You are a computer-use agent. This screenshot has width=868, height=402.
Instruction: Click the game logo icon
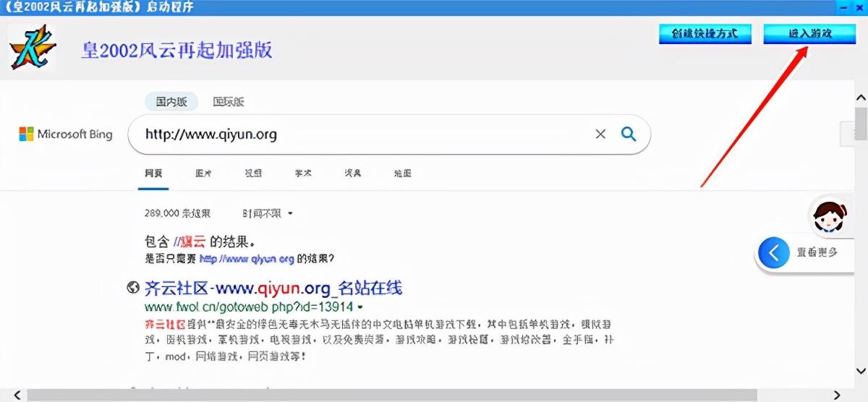32,48
